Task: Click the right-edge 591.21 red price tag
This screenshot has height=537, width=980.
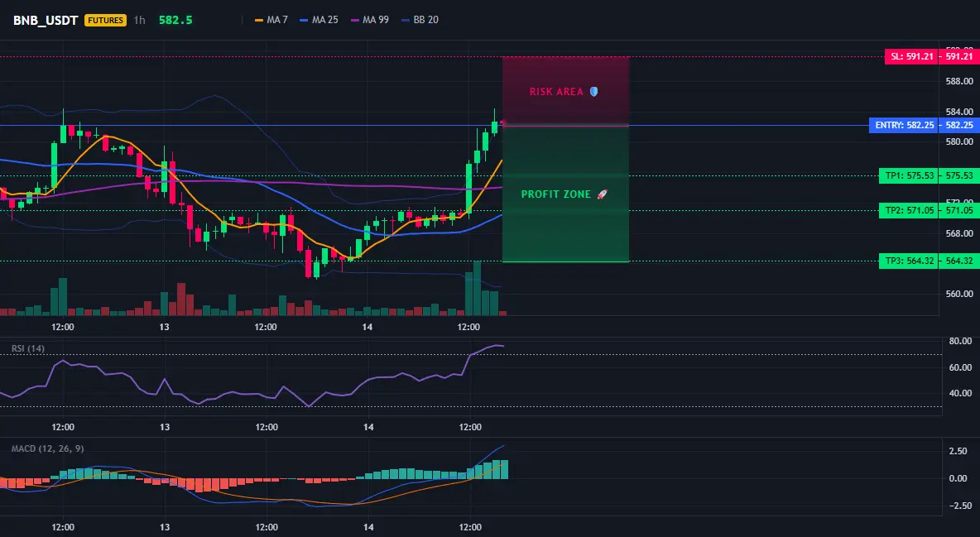Action: [x=958, y=57]
